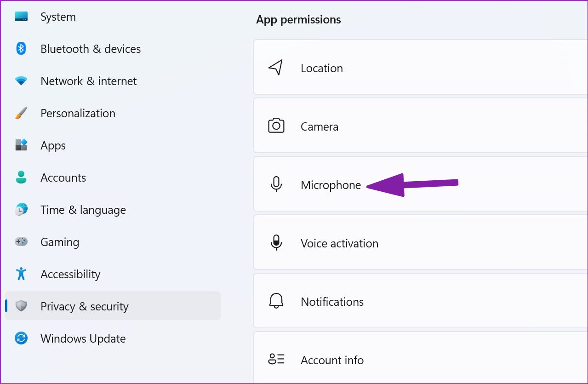Image resolution: width=588 pixels, height=384 pixels.
Task: Click the Notifications bell icon
Action: pyautogui.click(x=276, y=301)
